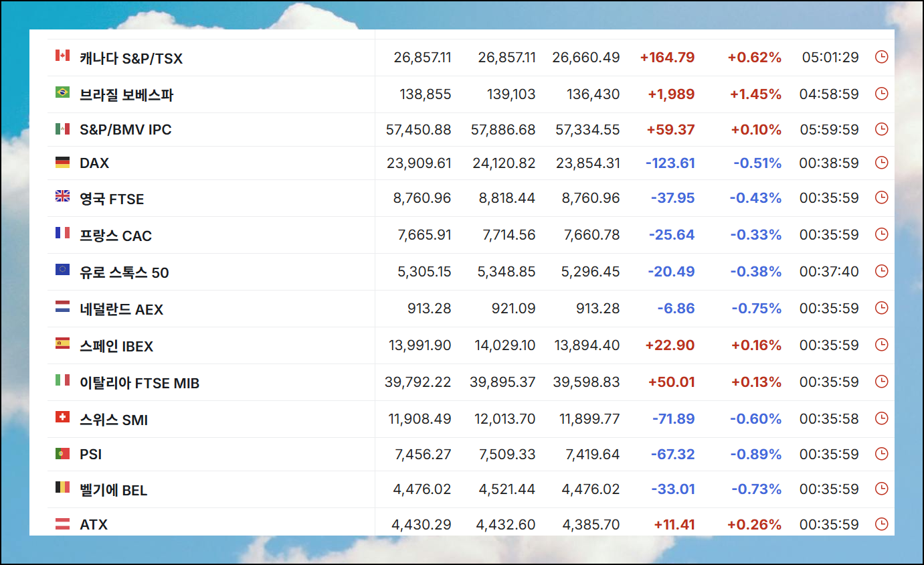
Task: Open the 벨기에 BEL index link
Action: click(x=114, y=490)
